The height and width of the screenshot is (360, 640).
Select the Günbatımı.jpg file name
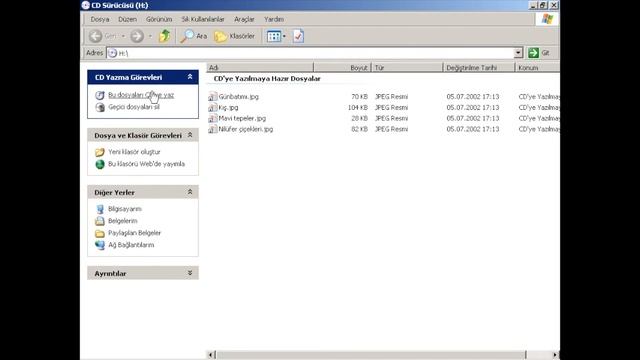239,97
